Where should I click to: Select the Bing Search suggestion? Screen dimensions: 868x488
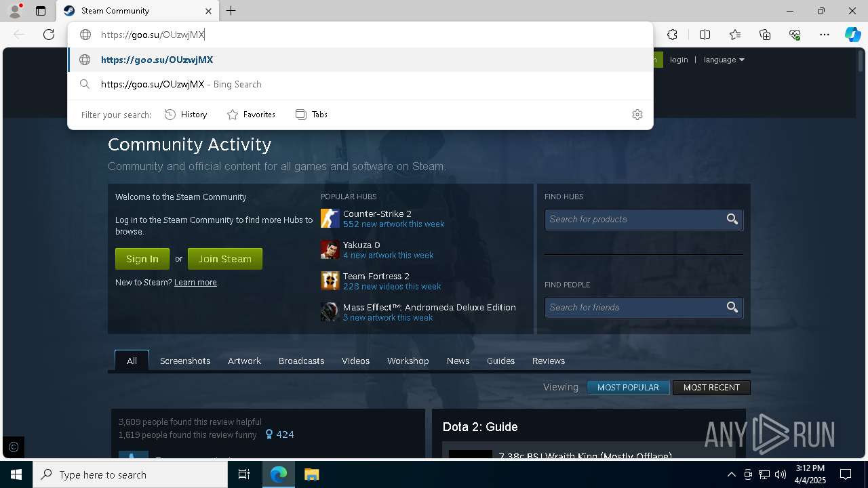360,84
